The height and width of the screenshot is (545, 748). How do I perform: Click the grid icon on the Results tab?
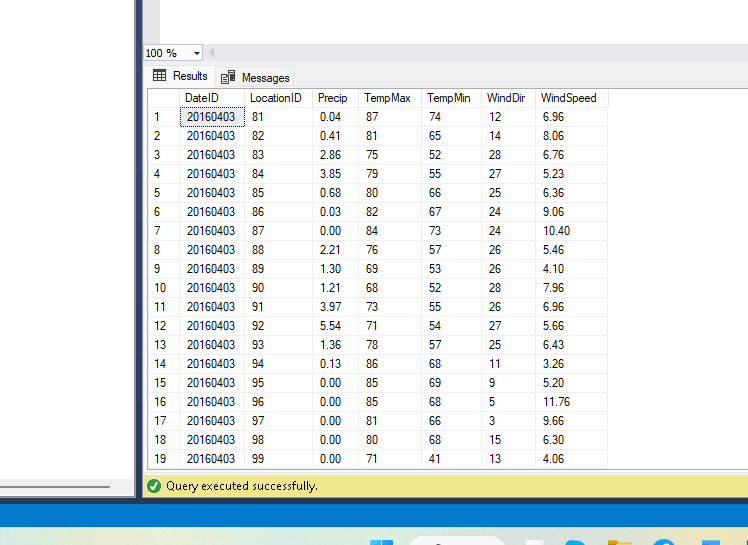click(x=159, y=76)
